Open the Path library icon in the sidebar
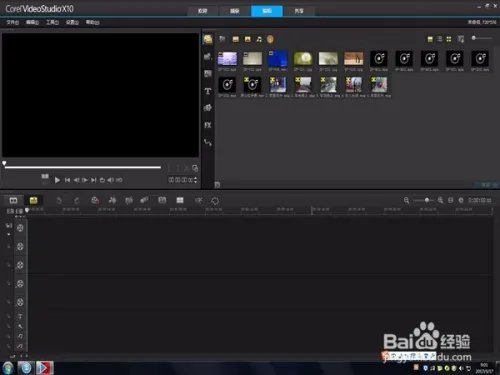 208,143
